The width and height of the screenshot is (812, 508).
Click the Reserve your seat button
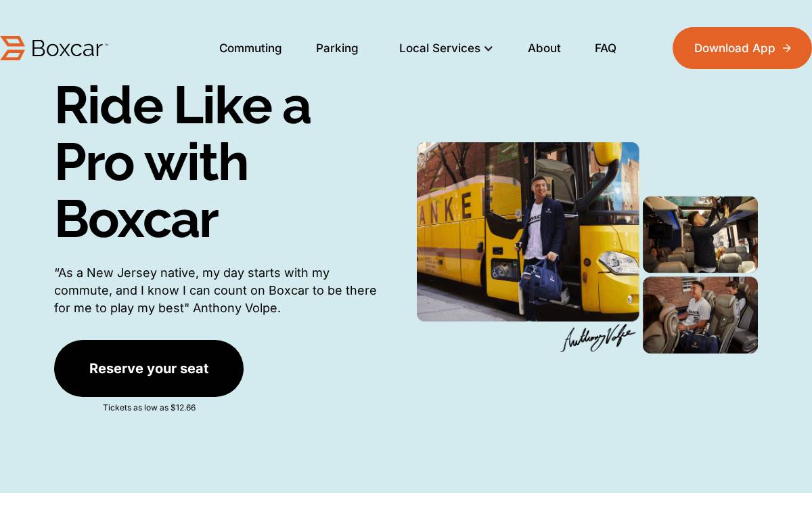[x=149, y=368]
